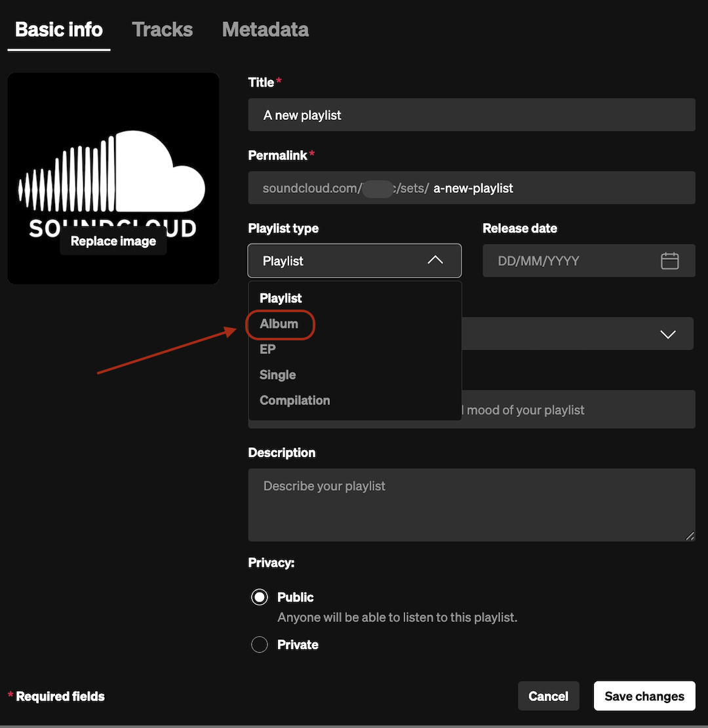Viewport: 708px width, 728px height.
Task: Pick Compilation in the playlist type list
Action: [x=294, y=401]
